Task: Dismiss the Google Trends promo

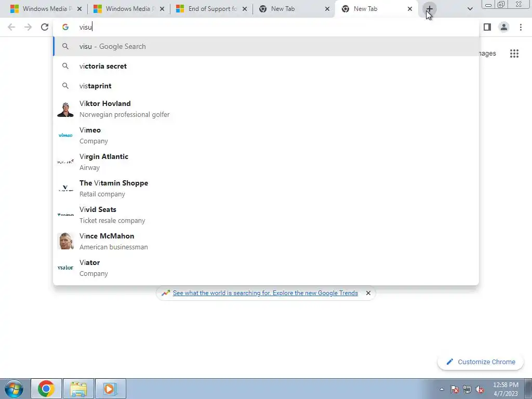Action: pyautogui.click(x=368, y=293)
